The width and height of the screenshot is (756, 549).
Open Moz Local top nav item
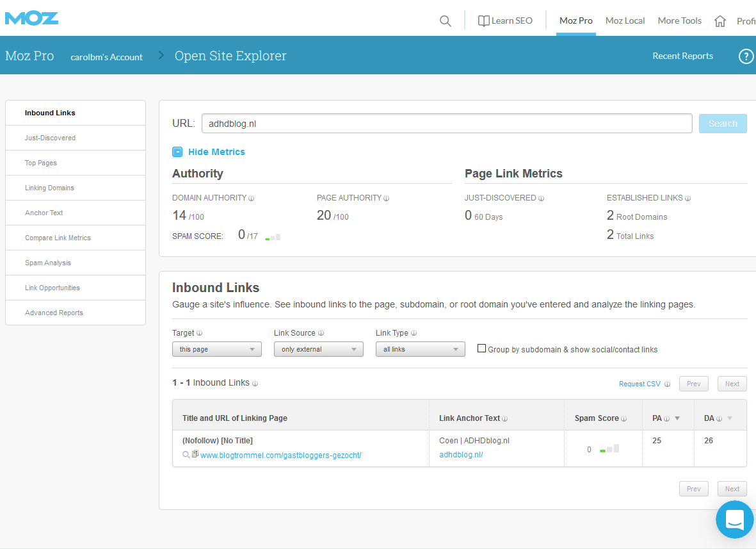[x=625, y=20]
